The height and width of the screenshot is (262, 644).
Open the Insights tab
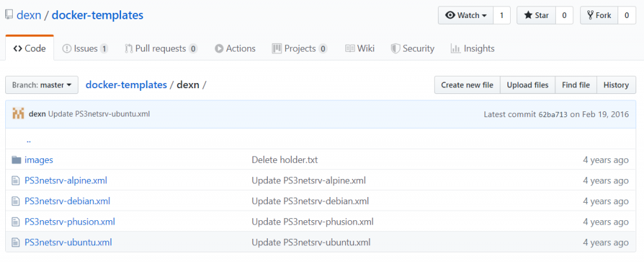473,48
